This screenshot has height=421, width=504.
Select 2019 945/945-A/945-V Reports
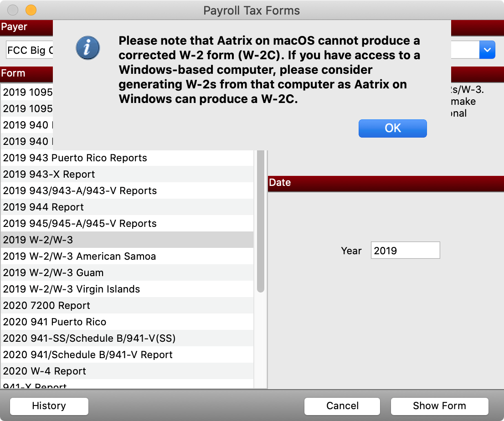[x=80, y=224]
